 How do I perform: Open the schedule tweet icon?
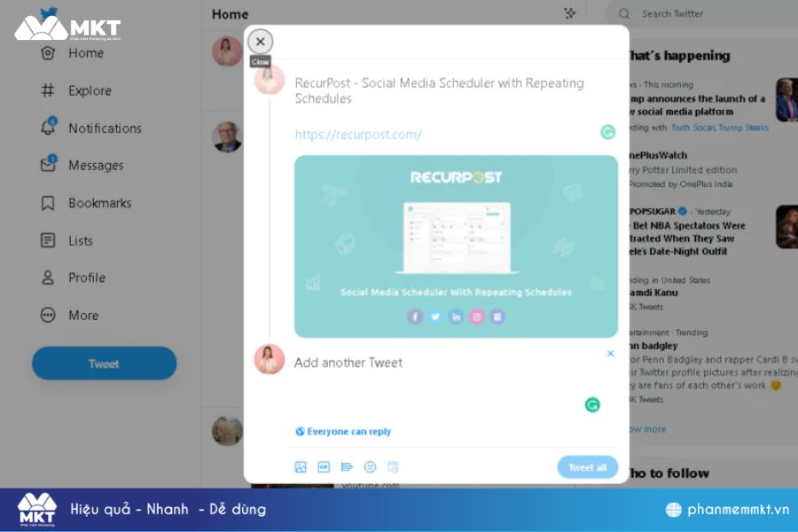(x=393, y=467)
